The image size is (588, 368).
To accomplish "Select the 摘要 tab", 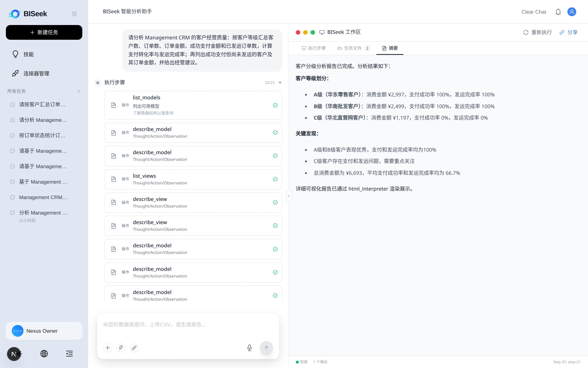I will 390,48.
